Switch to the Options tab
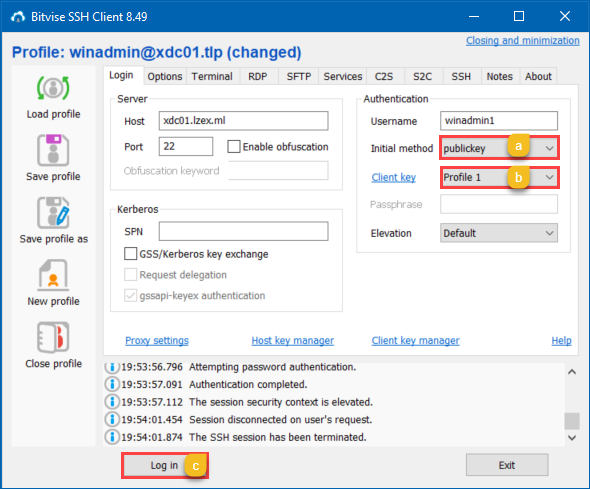Viewport: 590px width, 489px height. pos(165,76)
